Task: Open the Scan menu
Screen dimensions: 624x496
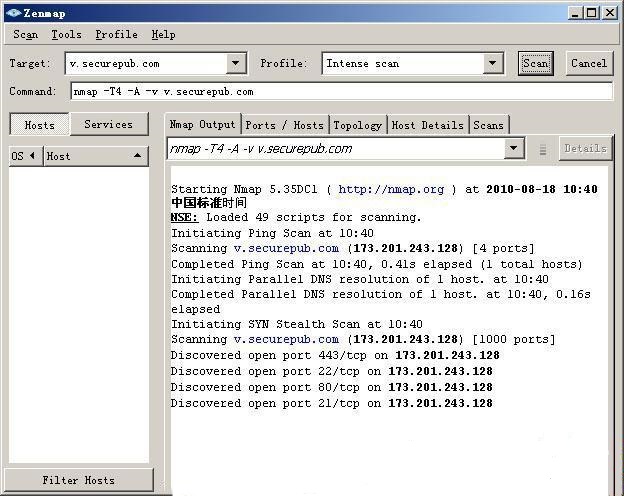Action: [25, 34]
